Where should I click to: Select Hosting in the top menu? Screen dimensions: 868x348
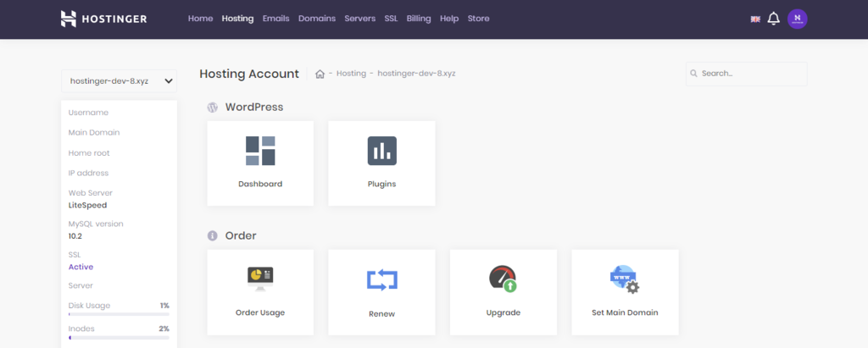(237, 19)
